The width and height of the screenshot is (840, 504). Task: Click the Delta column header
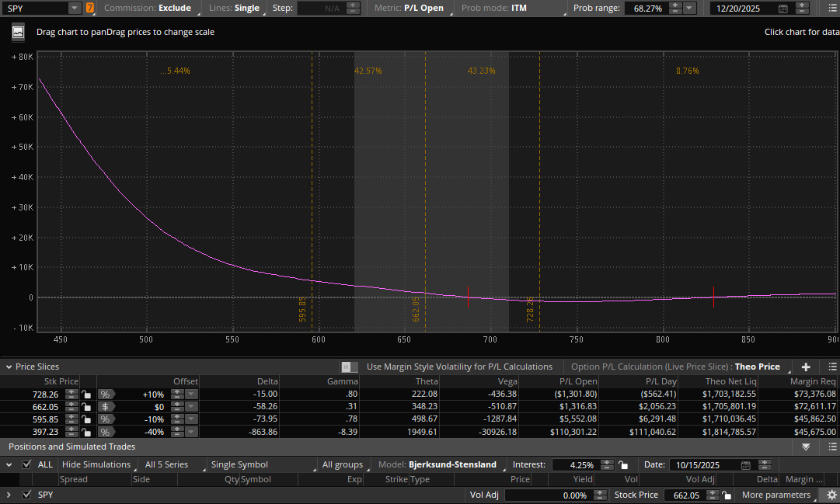pyautogui.click(x=267, y=381)
